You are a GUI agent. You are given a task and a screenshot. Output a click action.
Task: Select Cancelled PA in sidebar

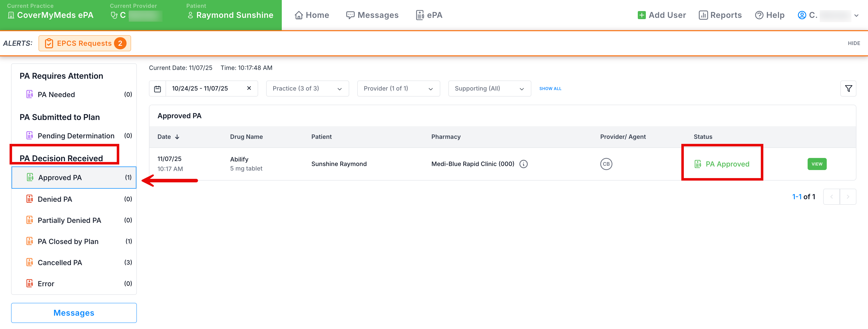coord(60,262)
